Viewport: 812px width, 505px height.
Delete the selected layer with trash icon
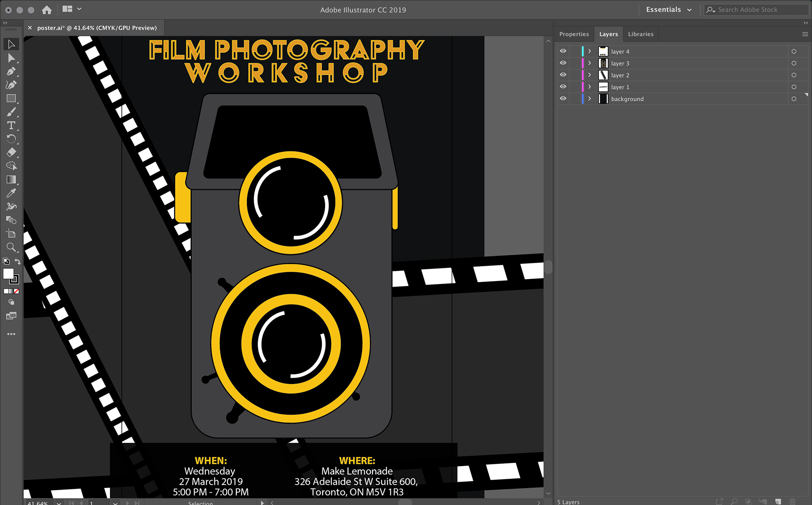pos(793,501)
